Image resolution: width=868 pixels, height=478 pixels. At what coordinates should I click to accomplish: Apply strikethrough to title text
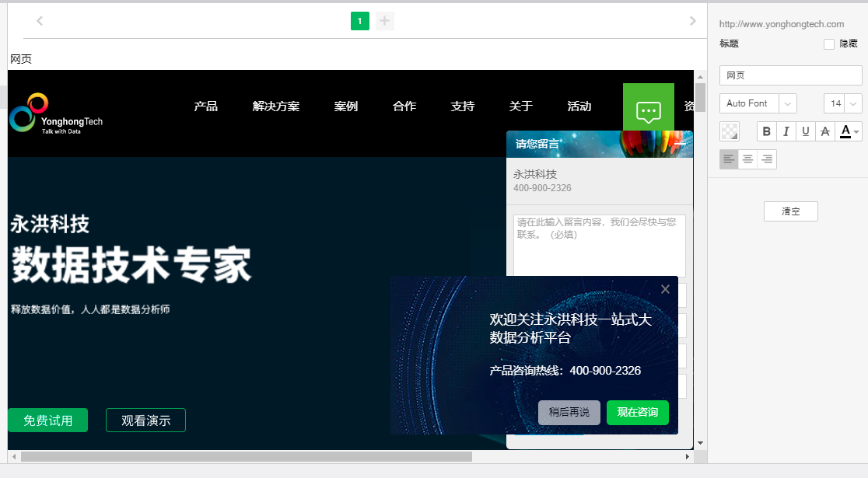click(825, 131)
